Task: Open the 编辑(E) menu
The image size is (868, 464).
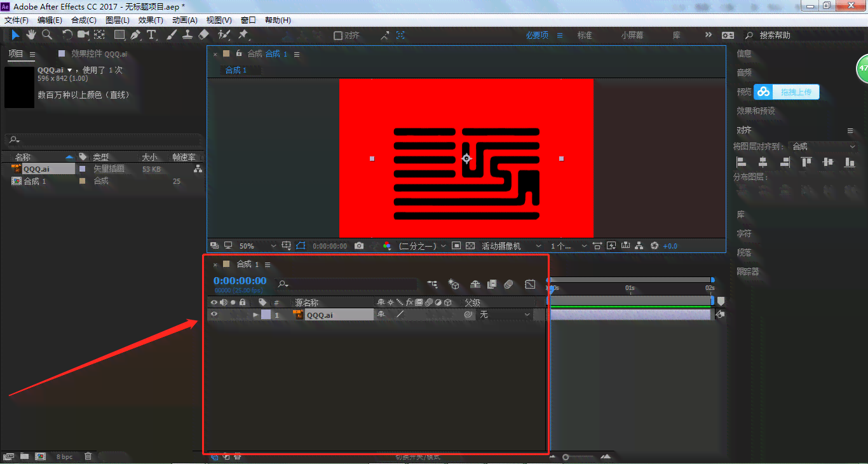Action: pyautogui.click(x=50, y=20)
